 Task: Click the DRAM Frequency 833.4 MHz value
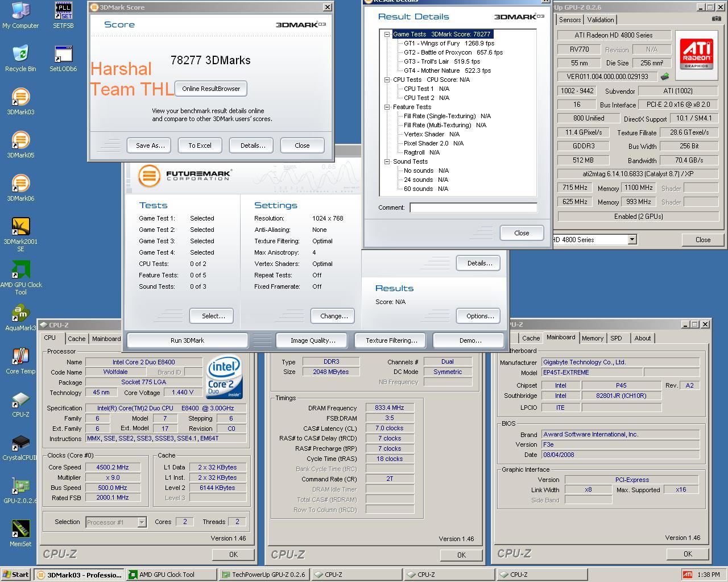click(x=389, y=408)
